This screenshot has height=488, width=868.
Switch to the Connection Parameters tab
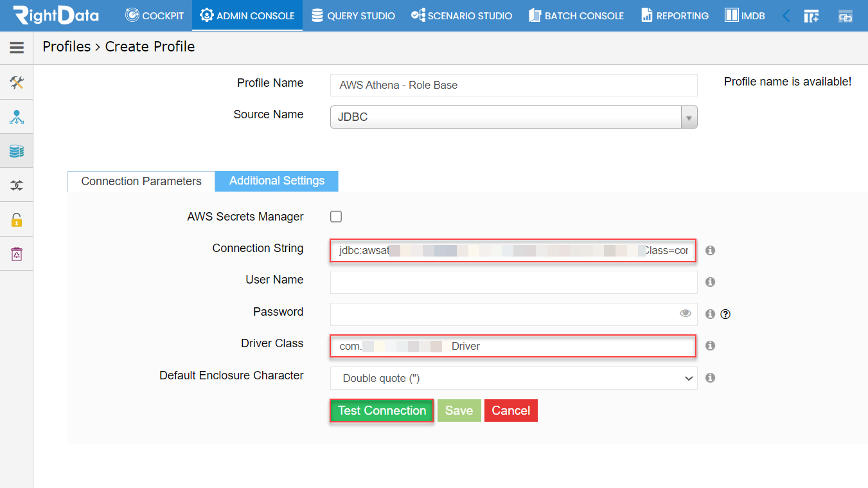click(x=141, y=181)
